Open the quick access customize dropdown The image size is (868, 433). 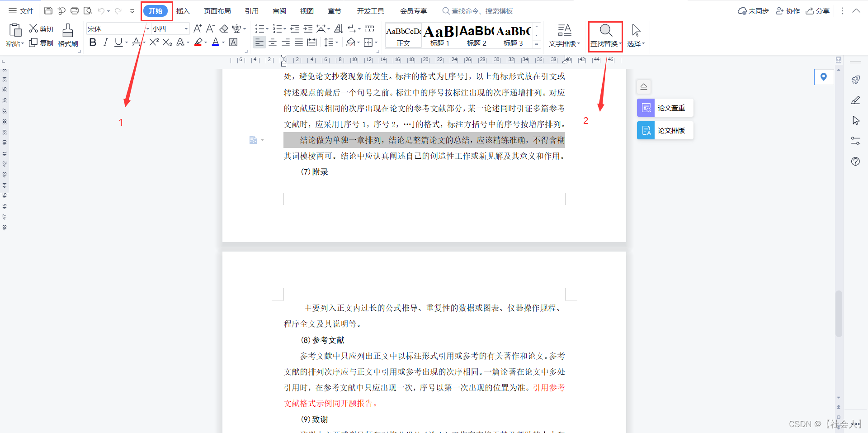[132, 11]
